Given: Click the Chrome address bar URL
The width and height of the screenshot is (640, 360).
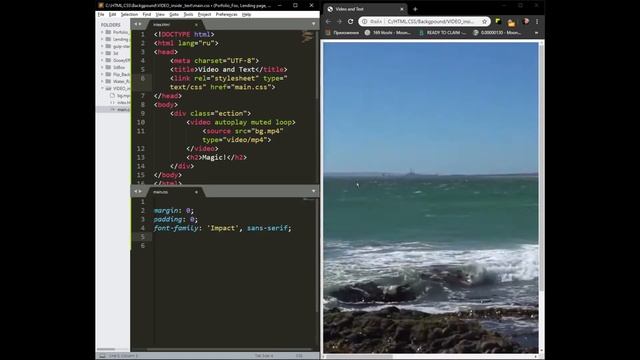Looking at the screenshot, I should point(431,21).
